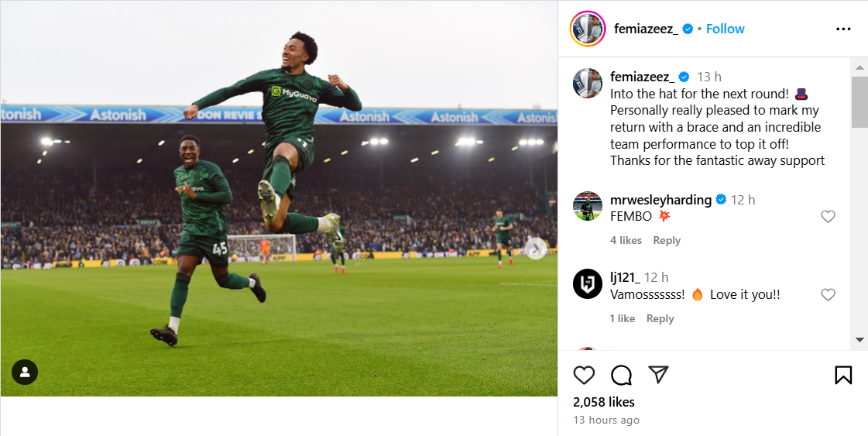
Task: Open lj121_ profile avatar
Action: [x=588, y=284]
